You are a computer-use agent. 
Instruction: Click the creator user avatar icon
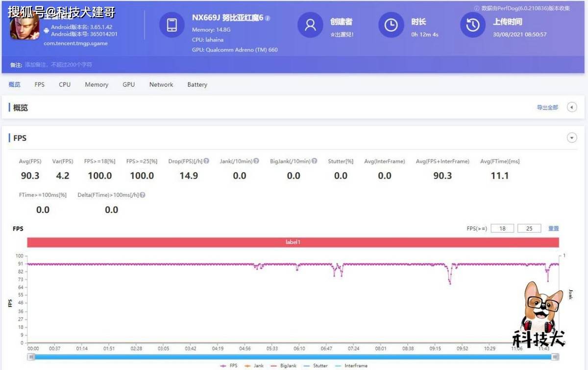(310, 24)
